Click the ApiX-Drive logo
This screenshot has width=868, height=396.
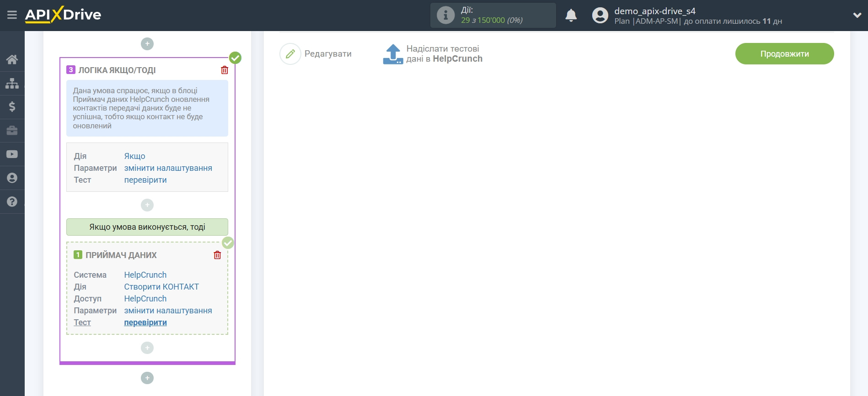coord(63,15)
